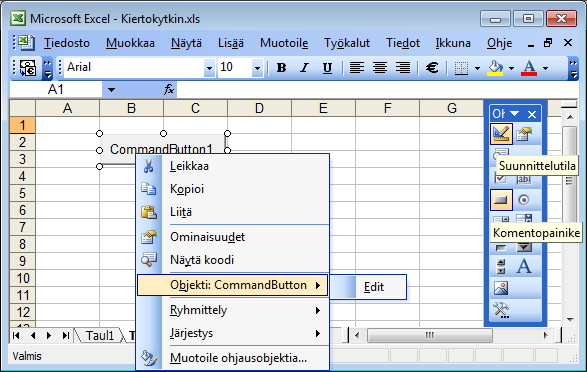Screen dimensions: 587x372
Task: Apply cell borders with the borders icon
Action: tap(461, 68)
